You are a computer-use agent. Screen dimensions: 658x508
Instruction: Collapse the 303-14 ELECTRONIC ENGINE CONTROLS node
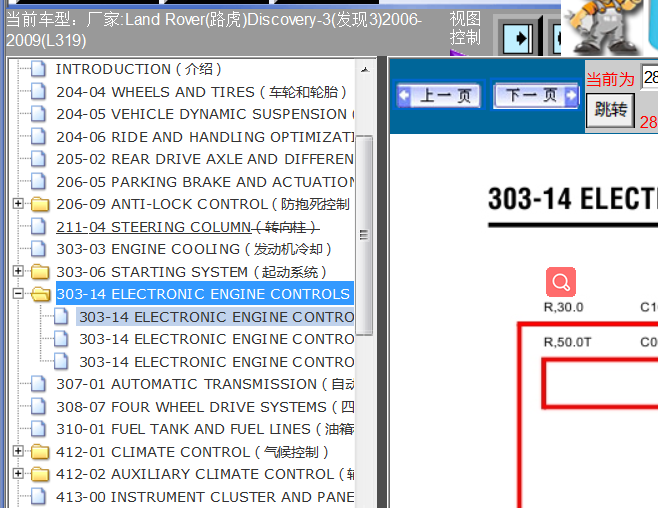18,294
